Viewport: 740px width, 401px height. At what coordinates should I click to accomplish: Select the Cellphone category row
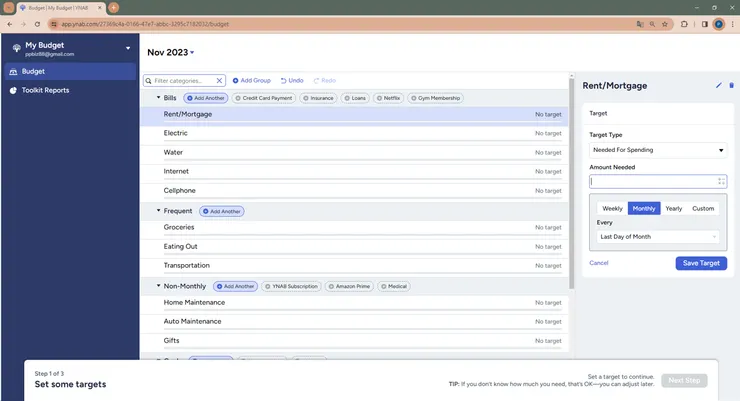(354, 191)
